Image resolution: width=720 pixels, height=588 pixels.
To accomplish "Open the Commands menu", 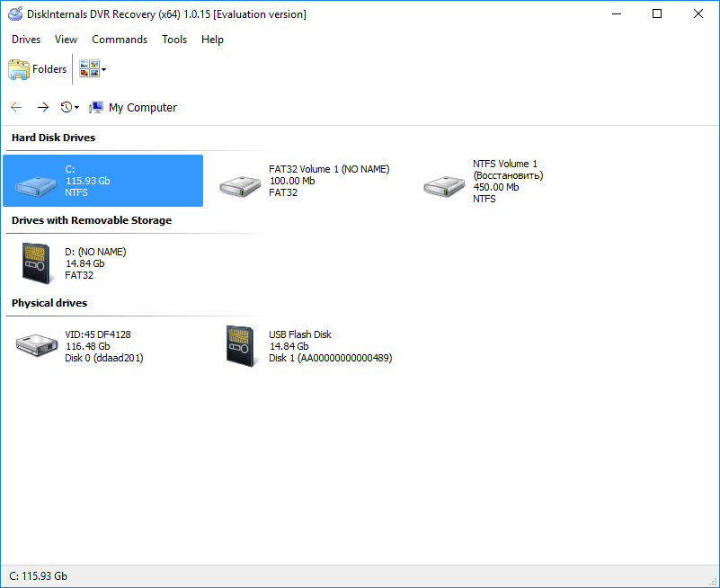I will (x=120, y=40).
